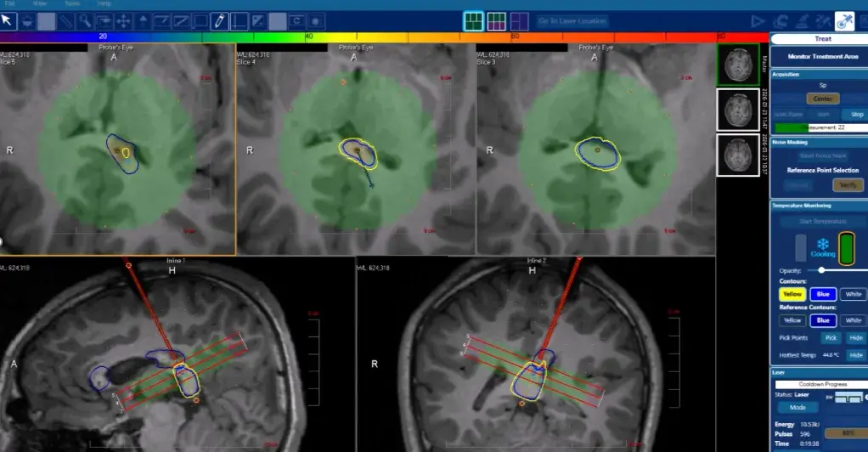868x452 pixels.
Task: Switch to the green five-pane layout
Action: (473, 21)
